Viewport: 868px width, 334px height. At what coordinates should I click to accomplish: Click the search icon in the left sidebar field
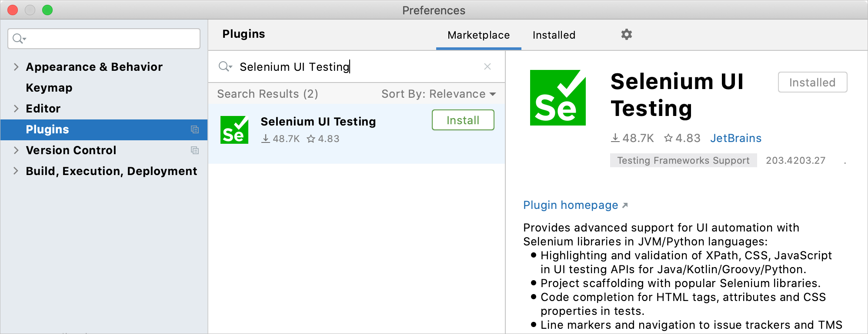coord(17,38)
